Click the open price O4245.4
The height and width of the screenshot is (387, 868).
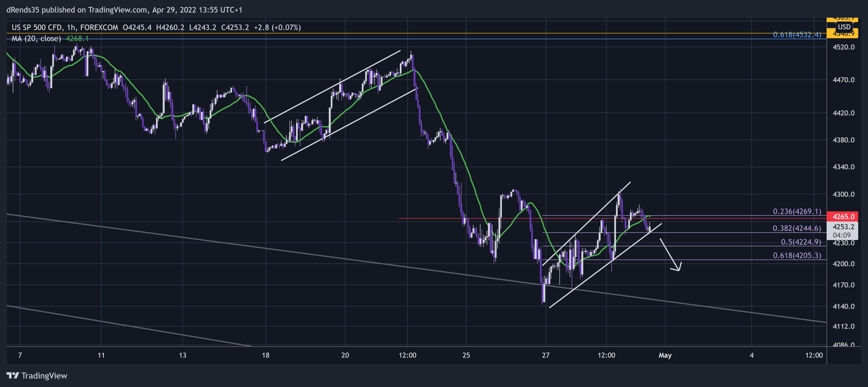coord(137,27)
